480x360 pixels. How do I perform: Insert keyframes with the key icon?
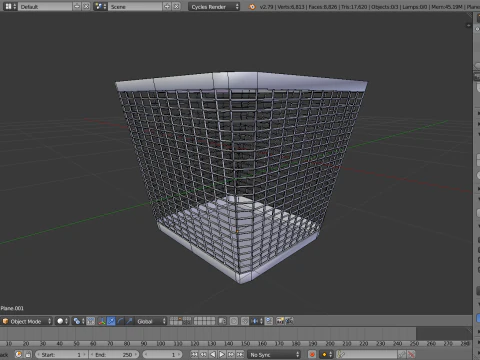(402, 355)
